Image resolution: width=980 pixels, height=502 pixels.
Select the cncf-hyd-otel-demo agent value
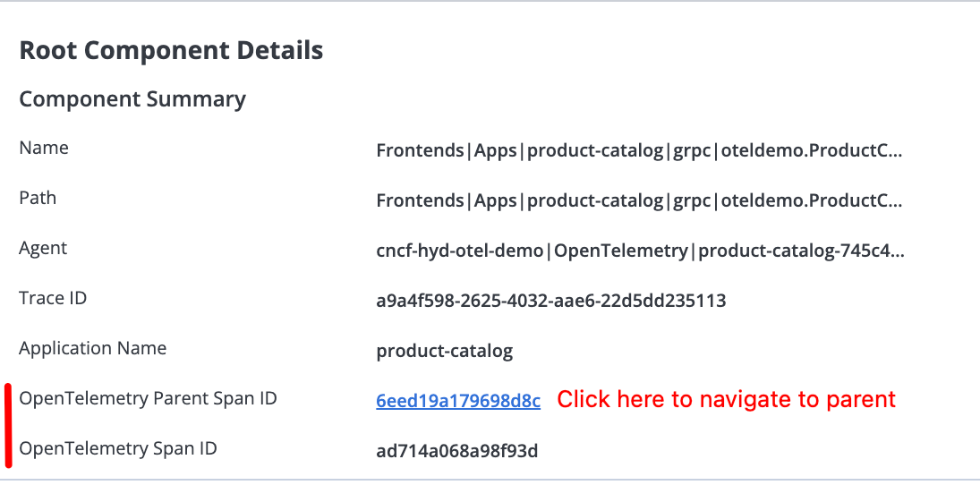pos(639,251)
